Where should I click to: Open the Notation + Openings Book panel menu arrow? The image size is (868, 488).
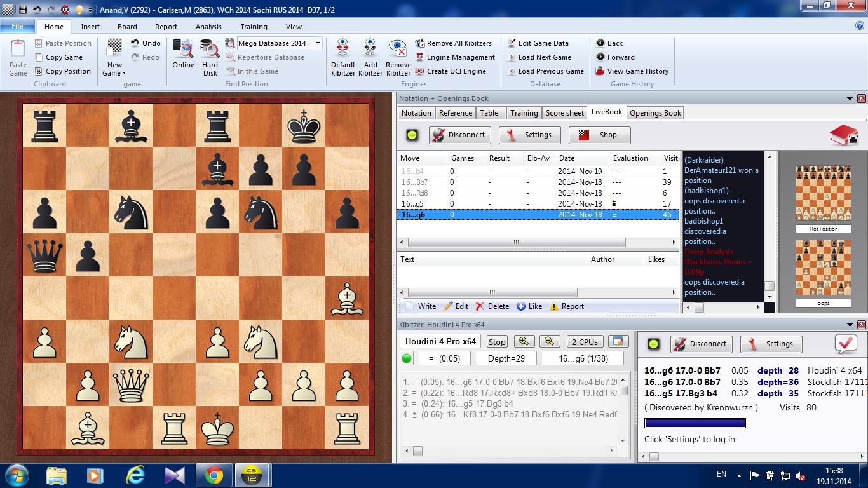[x=850, y=98]
